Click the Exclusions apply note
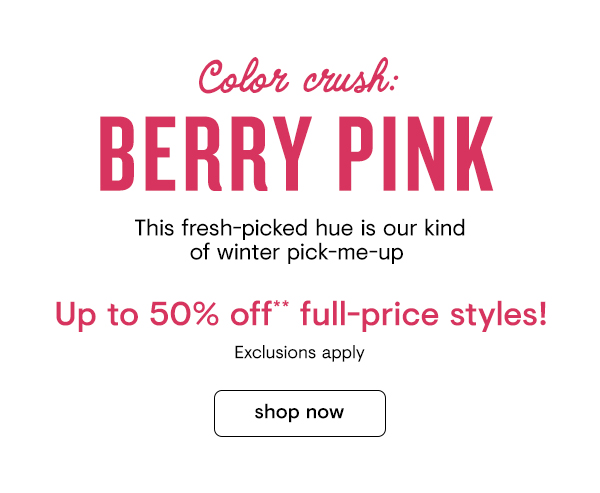Screen dimensions: 600x493 (x=299, y=353)
